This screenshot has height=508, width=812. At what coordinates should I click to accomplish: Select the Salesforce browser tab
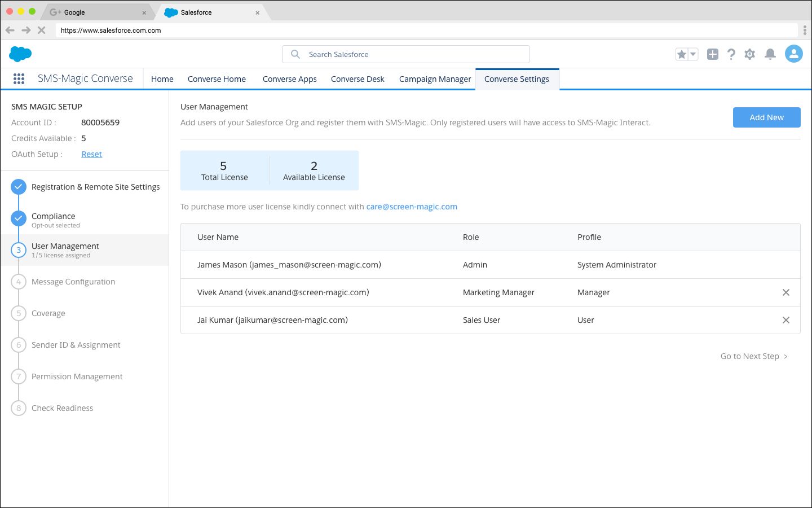click(211, 12)
